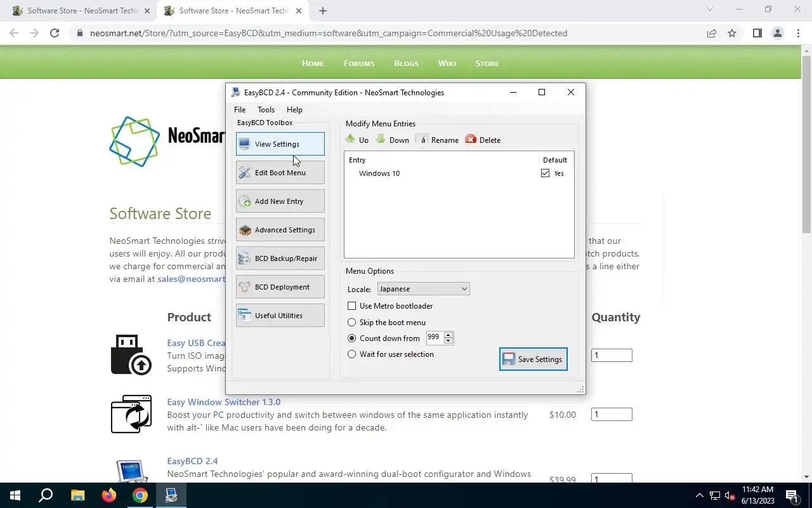Open the Tools menu in EasyBCD

point(266,110)
